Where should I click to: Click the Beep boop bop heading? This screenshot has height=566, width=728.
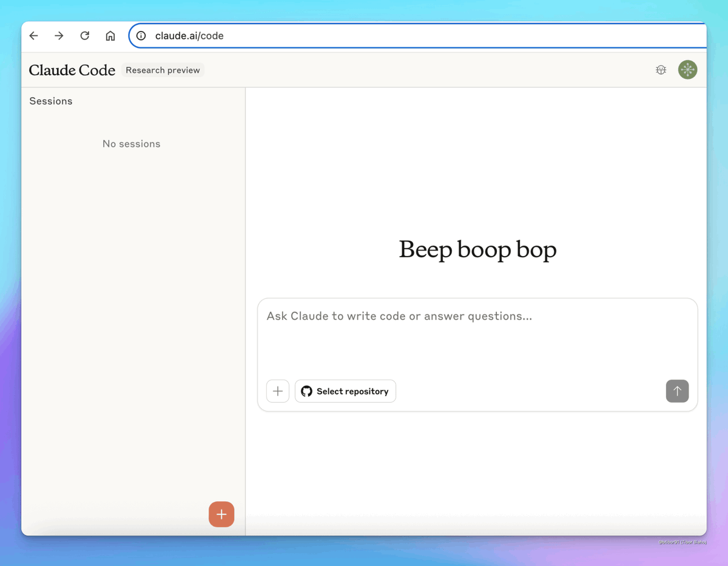[x=477, y=249]
